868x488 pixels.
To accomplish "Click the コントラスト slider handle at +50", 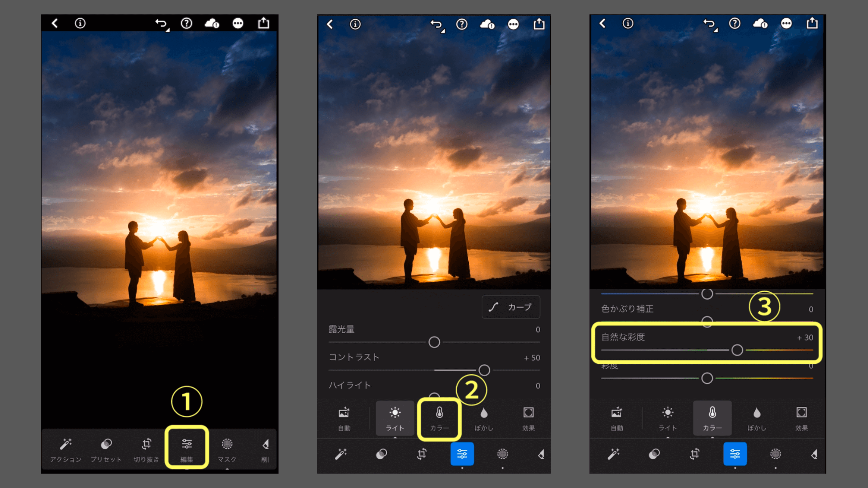I will (x=484, y=370).
